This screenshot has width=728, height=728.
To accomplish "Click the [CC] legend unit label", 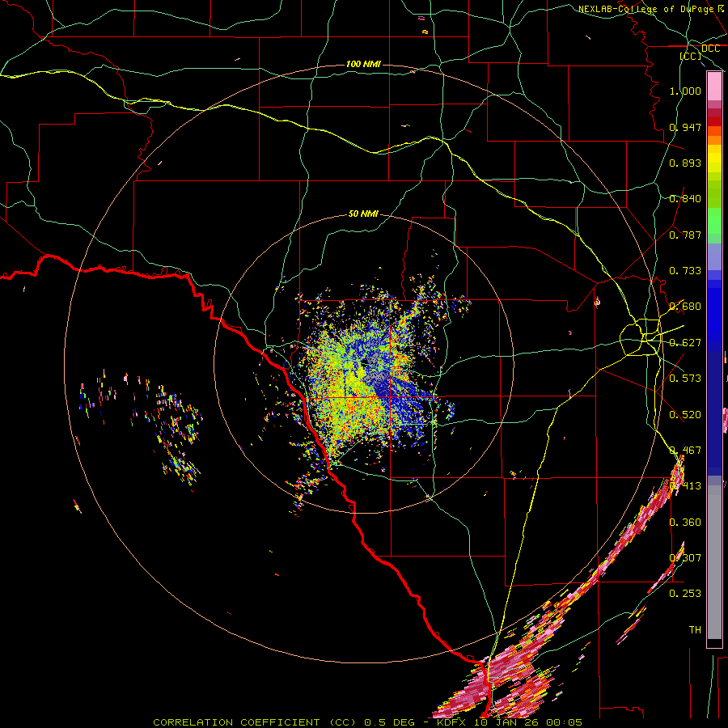I will (691, 56).
